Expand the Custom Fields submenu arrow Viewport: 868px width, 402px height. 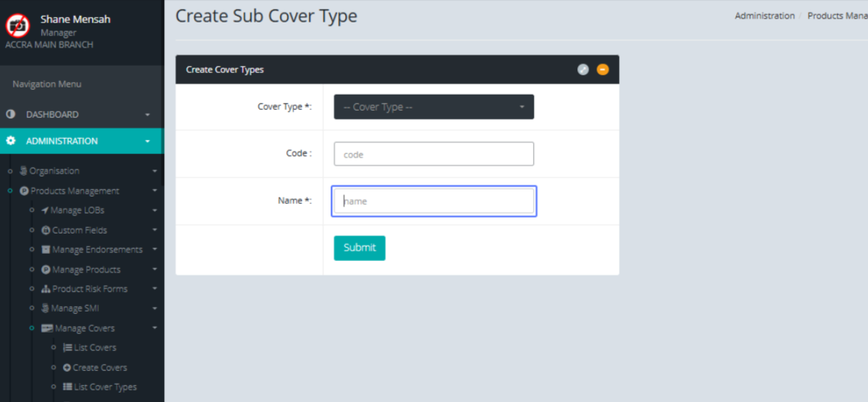pyautogui.click(x=154, y=230)
